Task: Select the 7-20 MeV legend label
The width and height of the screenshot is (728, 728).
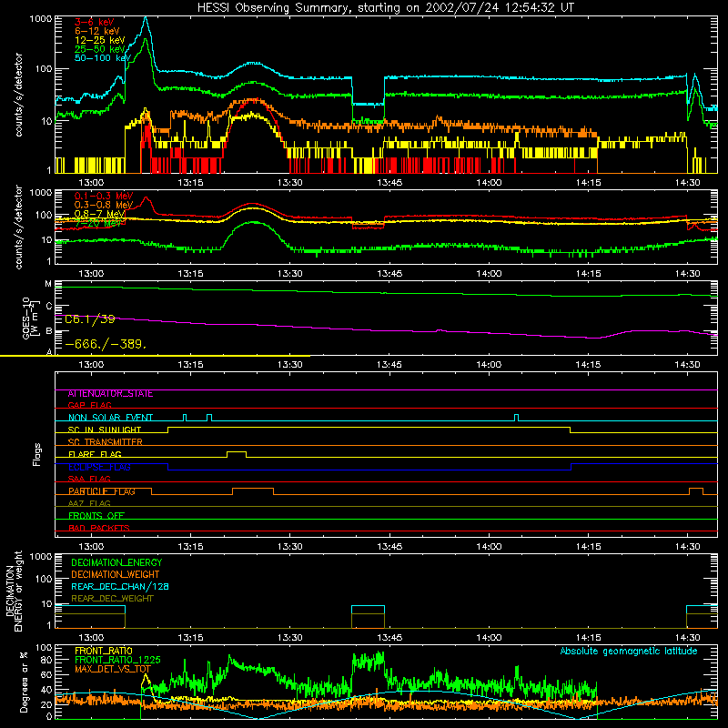Action: [97, 223]
